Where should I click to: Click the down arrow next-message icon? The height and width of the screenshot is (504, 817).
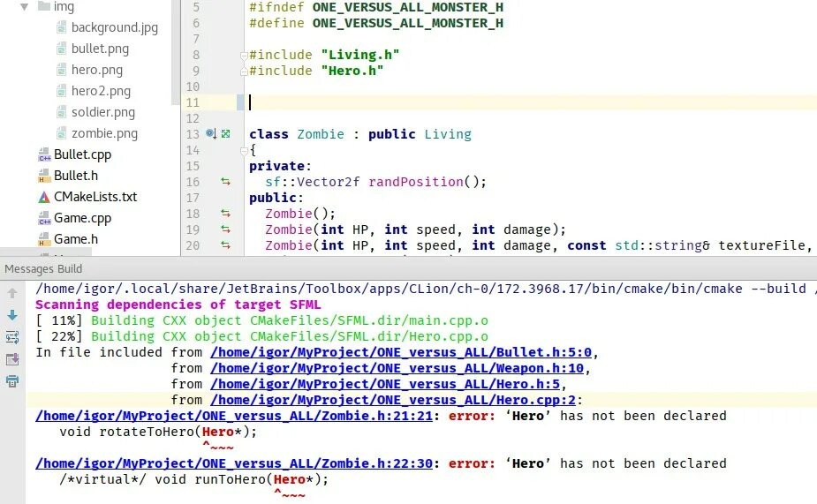point(12,315)
